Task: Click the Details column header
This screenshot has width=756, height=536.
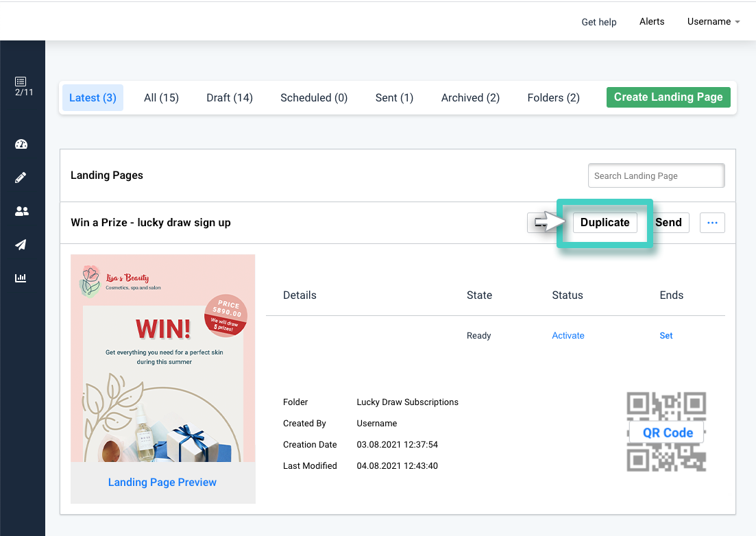Action: point(300,295)
